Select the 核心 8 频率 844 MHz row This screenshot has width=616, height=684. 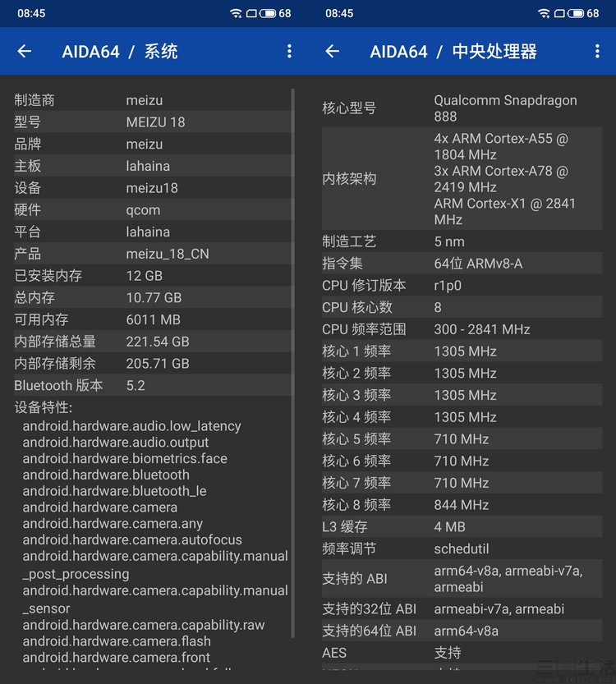462,505
